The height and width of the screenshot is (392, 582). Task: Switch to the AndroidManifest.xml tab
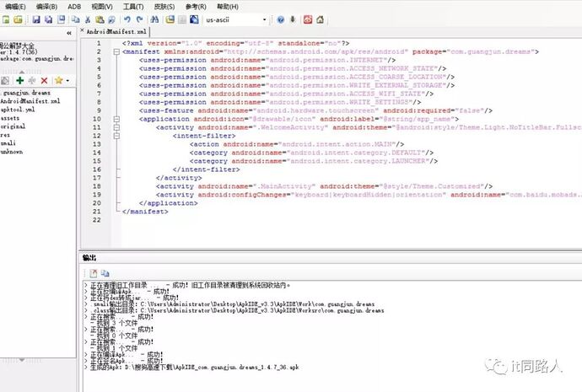click(x=111, y=31)
